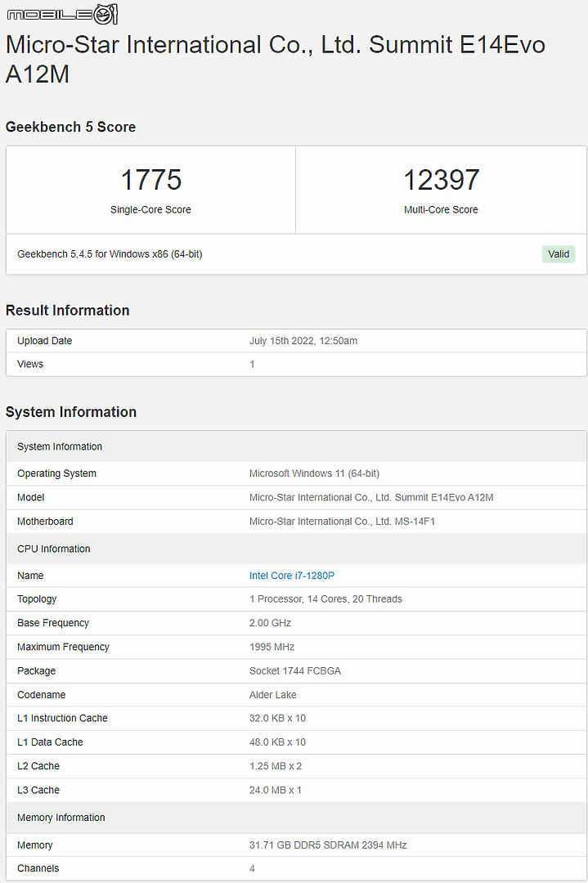Screen dimensions: 588x883
Task: Select the multi-core score 12397
Action: 441,180
